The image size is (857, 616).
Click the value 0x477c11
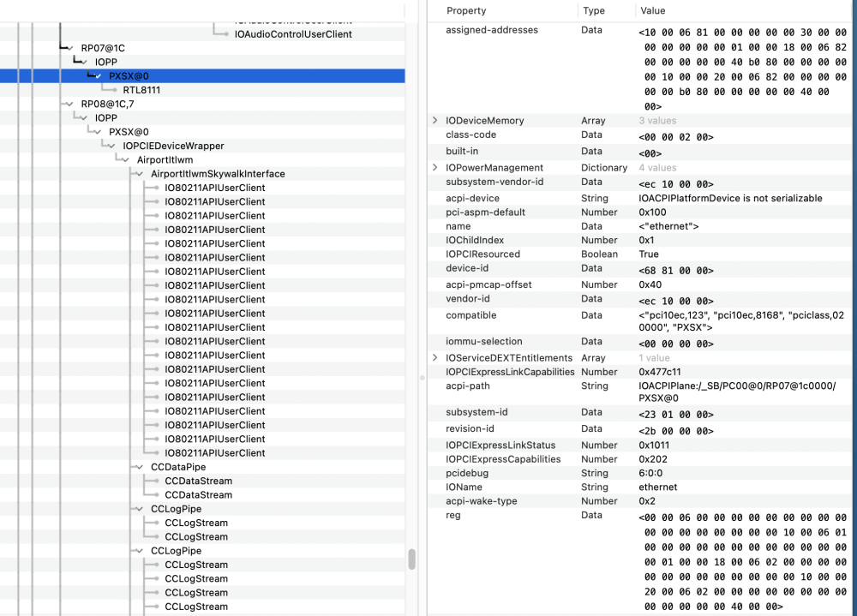[x=660, y=372]
